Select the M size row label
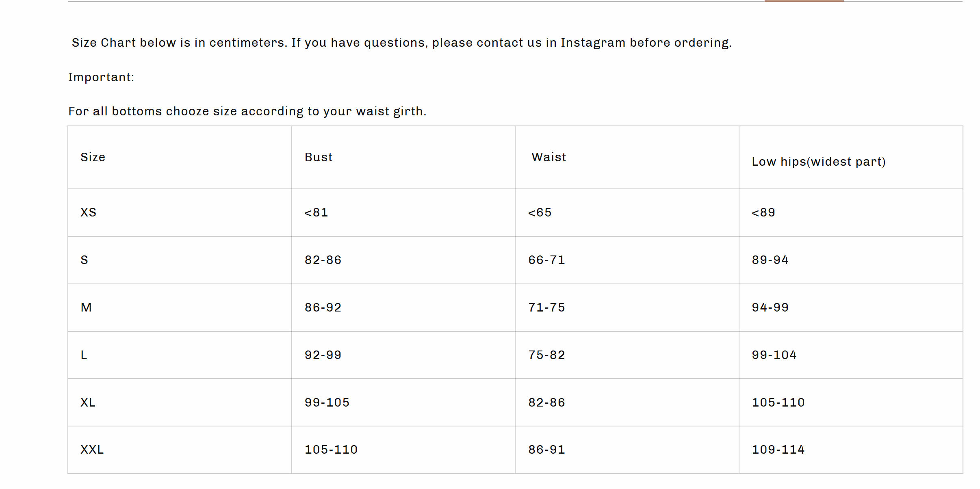980x489 pixels. coord(86,307)
